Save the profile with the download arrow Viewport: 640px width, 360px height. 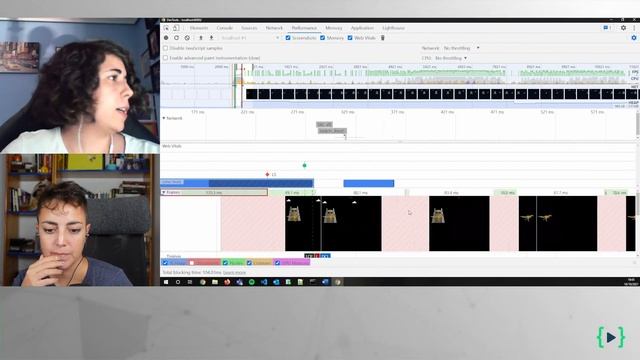coord(211,38)
